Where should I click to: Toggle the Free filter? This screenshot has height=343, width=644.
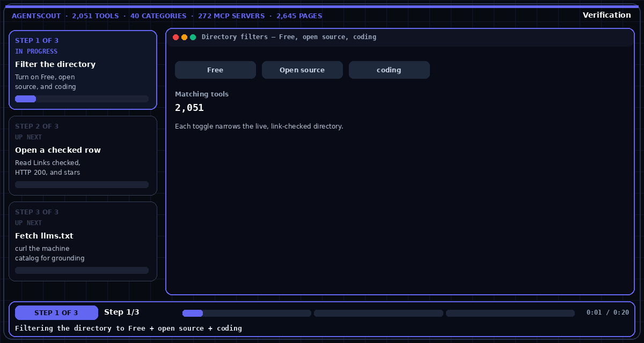215,70
